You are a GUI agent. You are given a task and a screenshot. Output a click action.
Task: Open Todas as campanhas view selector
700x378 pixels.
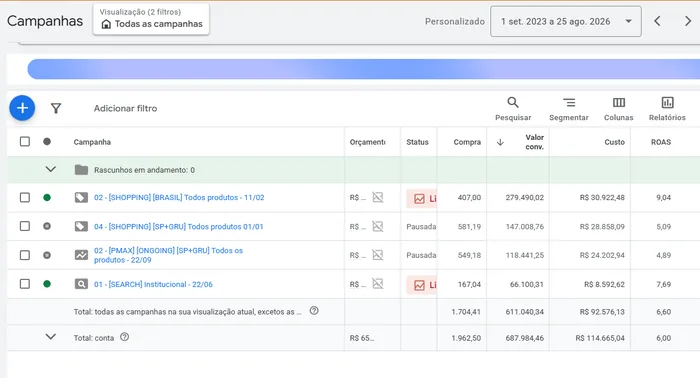pyautogui.click(x=151, y=19)
